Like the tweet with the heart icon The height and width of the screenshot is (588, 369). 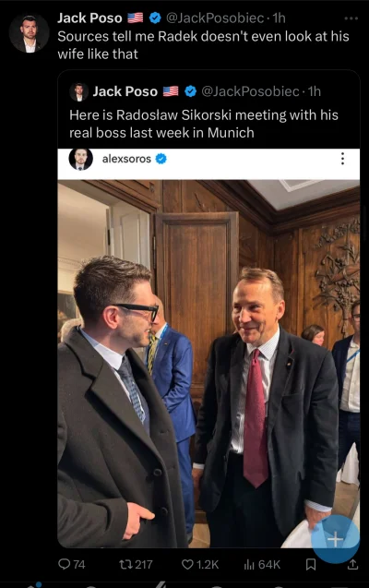click(187, 564)
